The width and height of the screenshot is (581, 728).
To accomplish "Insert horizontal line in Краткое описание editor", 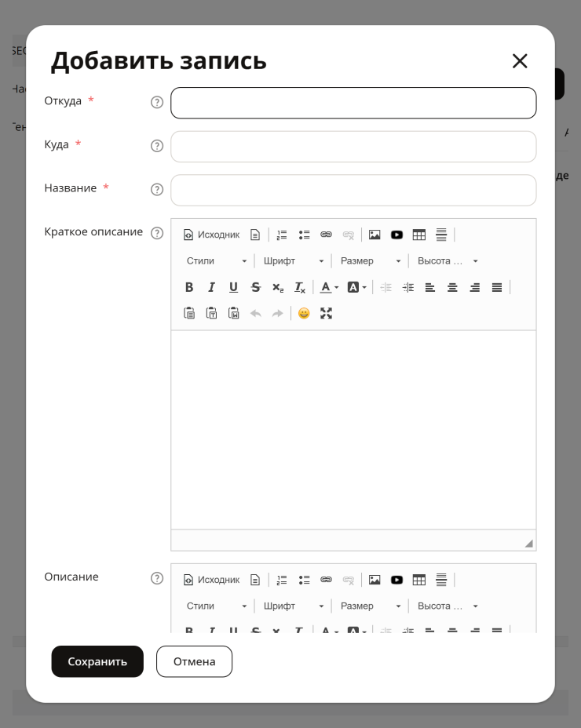I will coord(441,235).
